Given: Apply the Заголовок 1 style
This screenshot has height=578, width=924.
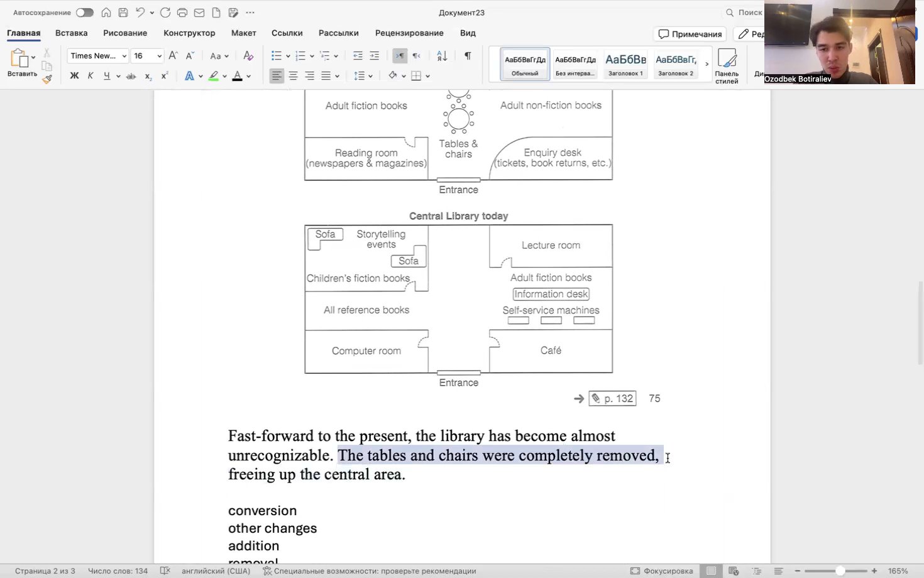Looking at the screenshot, I should click(625, 64).
